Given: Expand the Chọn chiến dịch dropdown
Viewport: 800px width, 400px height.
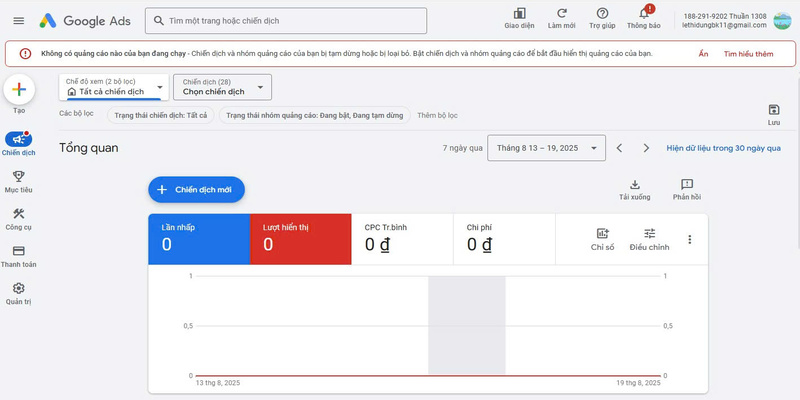Looking at the screenshot, I should 222,87.
